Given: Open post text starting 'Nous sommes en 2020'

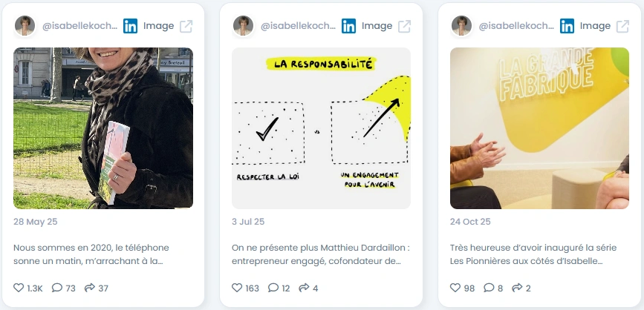Looking at the screenshot, I should coord(91,254).
